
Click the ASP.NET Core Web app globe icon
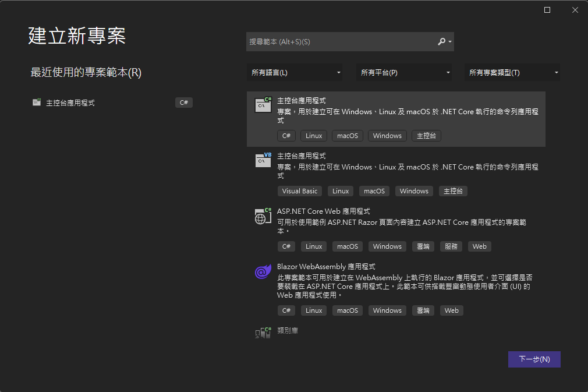pyautogui.click(x=263, y=216)
